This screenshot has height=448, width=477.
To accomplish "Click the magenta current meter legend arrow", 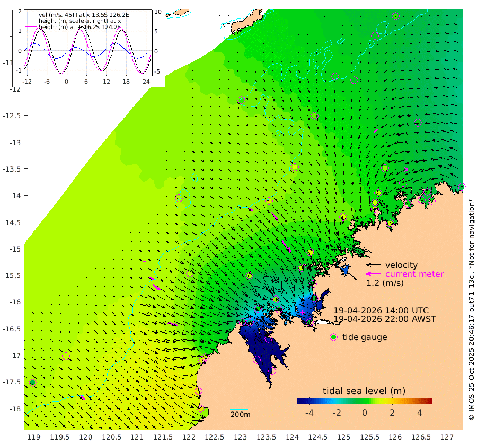I will coord(373,274).
